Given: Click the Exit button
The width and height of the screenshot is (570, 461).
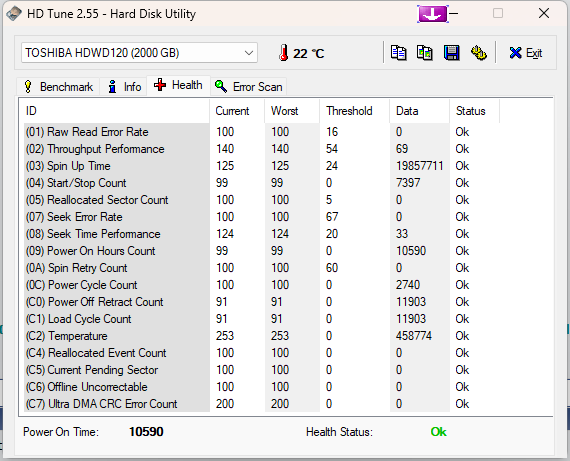Looking at the screenshot, I should (x=526, y=53).
